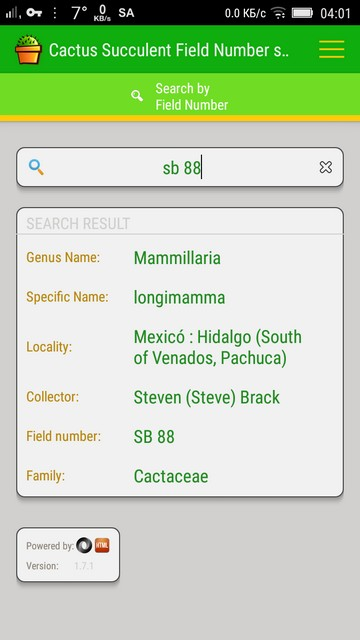Image resolution: width=360 pixels, height=640 pixels.
Task: Select the Search by Field Number tab
Action: tap(180, 96)
